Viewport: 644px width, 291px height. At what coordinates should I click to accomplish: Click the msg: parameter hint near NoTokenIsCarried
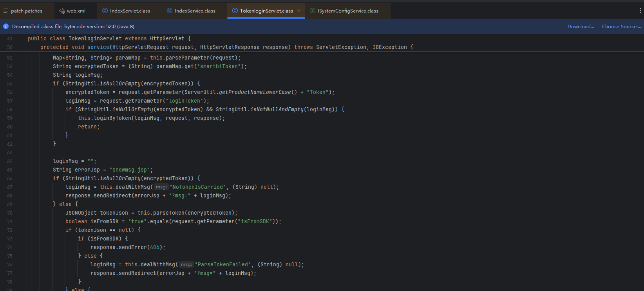(x=161, y=187)
